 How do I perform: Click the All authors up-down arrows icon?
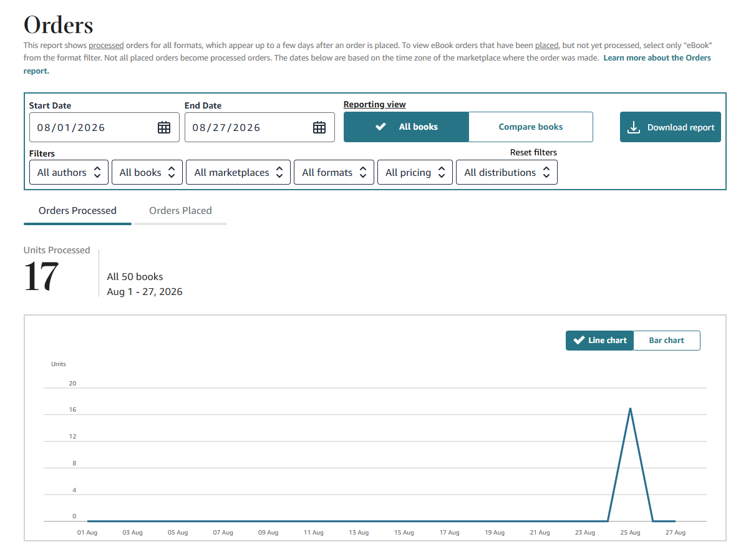point(97,173)
